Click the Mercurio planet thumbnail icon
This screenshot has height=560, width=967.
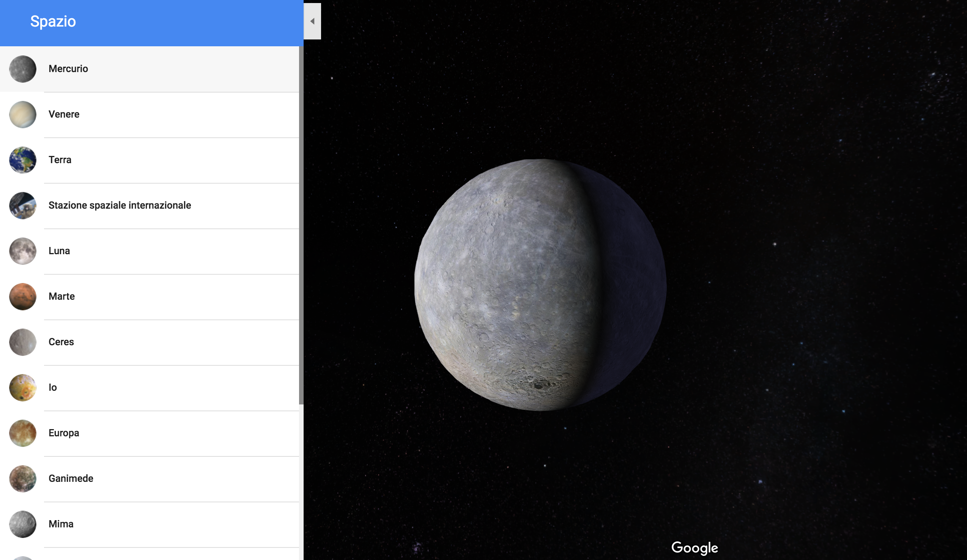click(23, 69)
